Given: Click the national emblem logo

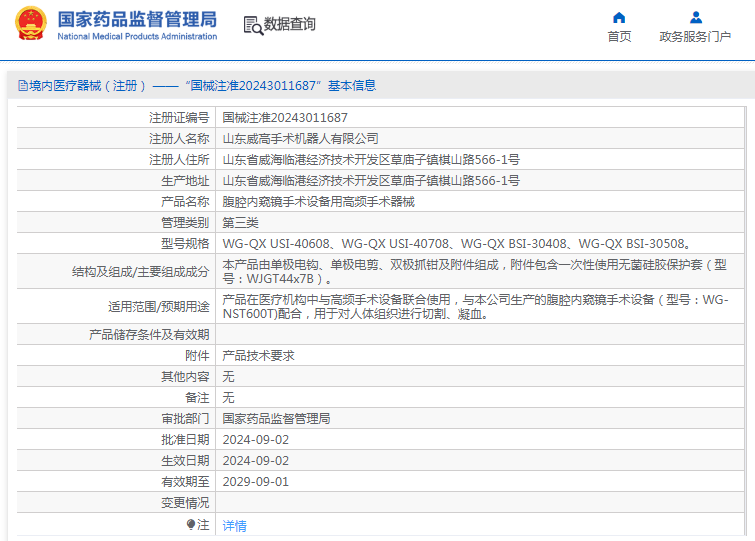Looking at the screenshot, I should (31, 23).
